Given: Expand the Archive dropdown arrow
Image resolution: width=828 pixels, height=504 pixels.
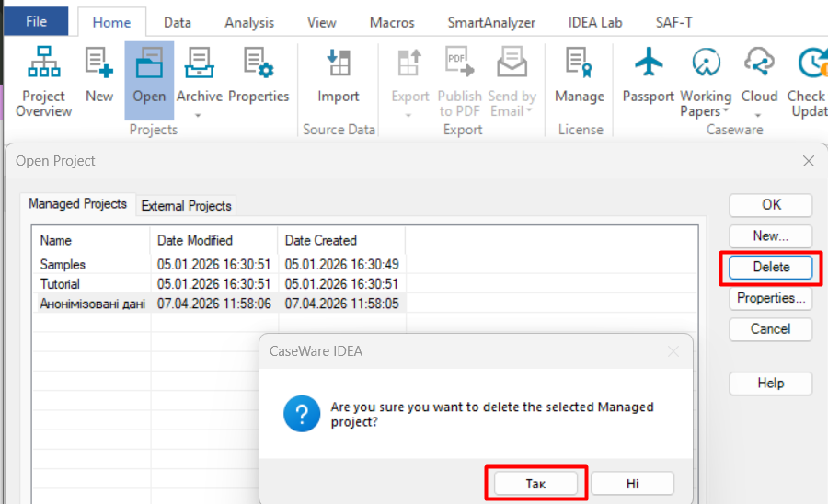Looking at the screenshot, I should pyautogui.click(x=198, y=115).
